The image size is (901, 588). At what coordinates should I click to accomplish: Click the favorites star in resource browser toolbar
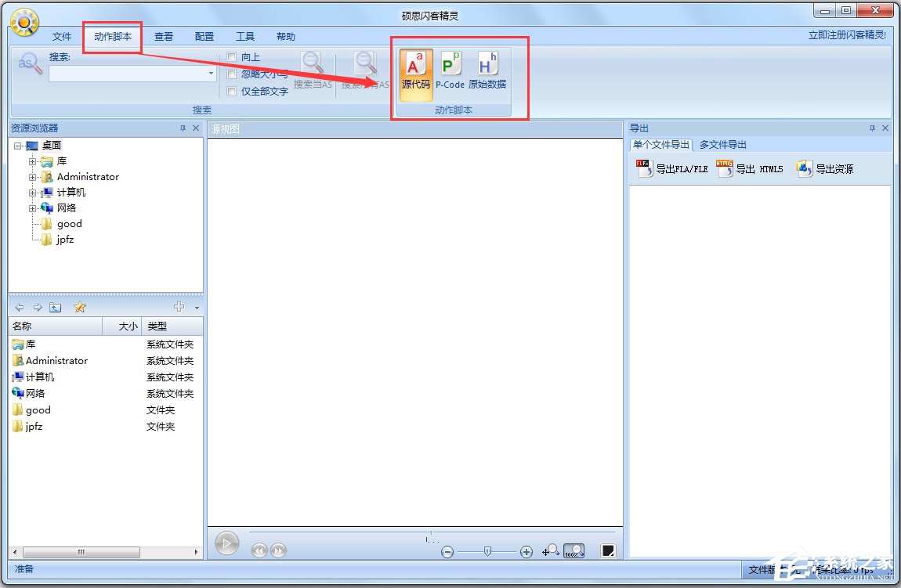tap(80, 307)
